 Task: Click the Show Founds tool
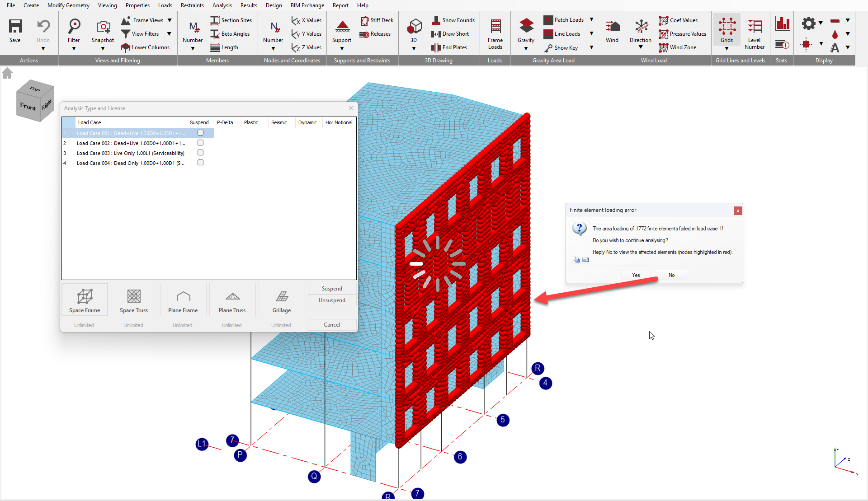click(453, 20)
